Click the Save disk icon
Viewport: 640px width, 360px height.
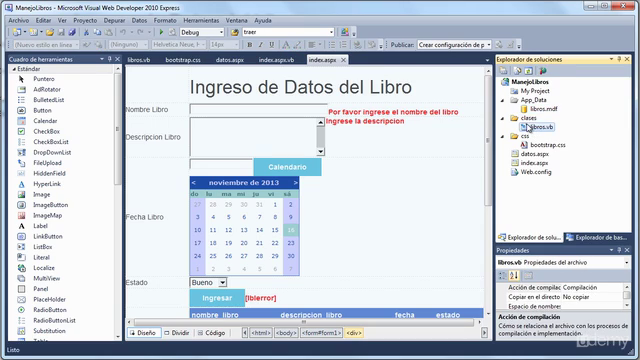61,32
